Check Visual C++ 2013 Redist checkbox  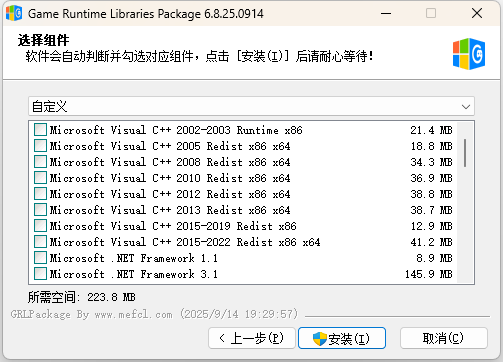click(x=40, y=209)
